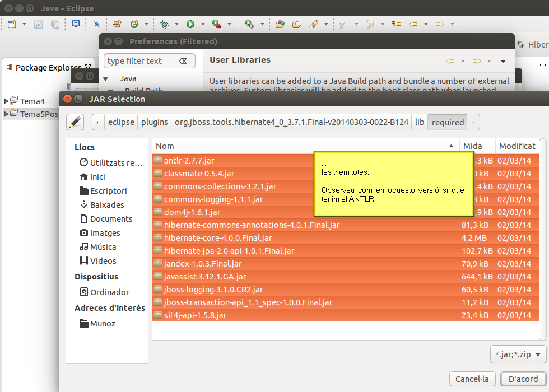Click the New Java Package icon
Image resolution: width=549 pixels, height=392 pixels.
117,24
